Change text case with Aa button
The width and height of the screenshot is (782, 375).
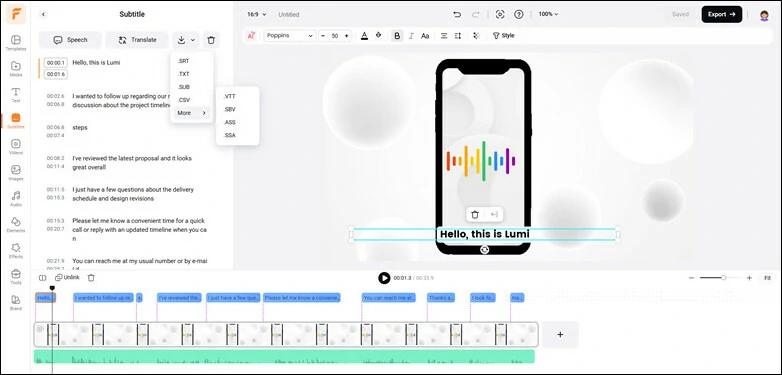[x=425, y=35]
